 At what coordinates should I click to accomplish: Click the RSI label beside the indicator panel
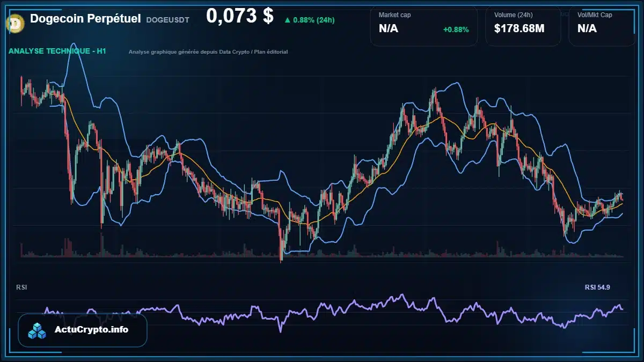[22, 287]
